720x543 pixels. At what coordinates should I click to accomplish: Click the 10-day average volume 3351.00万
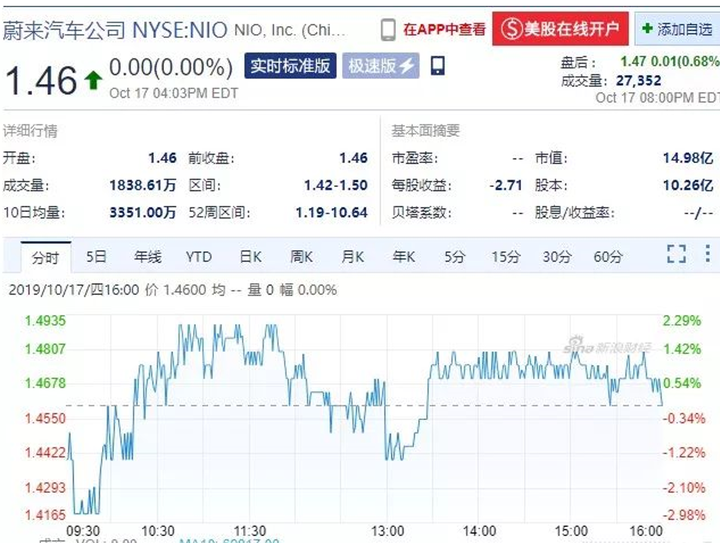143,213
